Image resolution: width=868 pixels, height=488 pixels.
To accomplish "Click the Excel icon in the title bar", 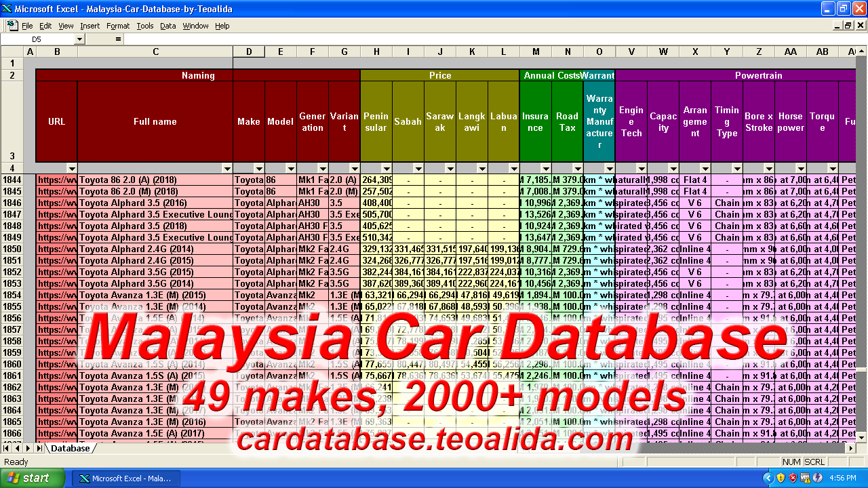I will point(7,9).
